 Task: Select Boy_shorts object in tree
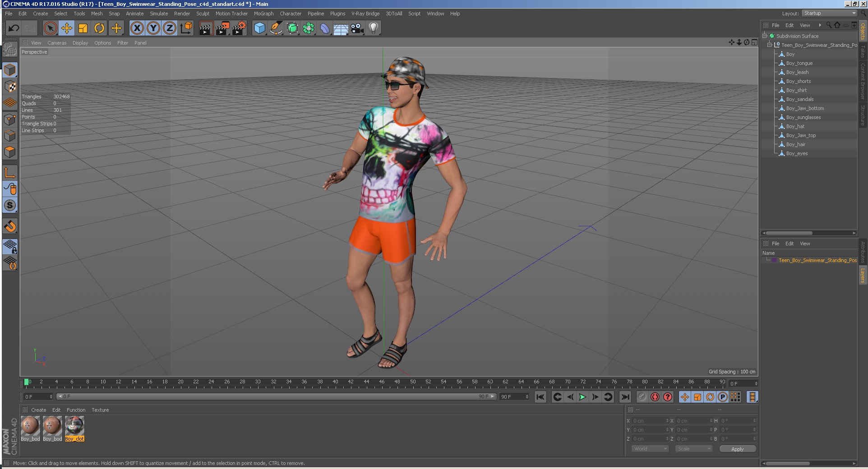pos(799,81)
